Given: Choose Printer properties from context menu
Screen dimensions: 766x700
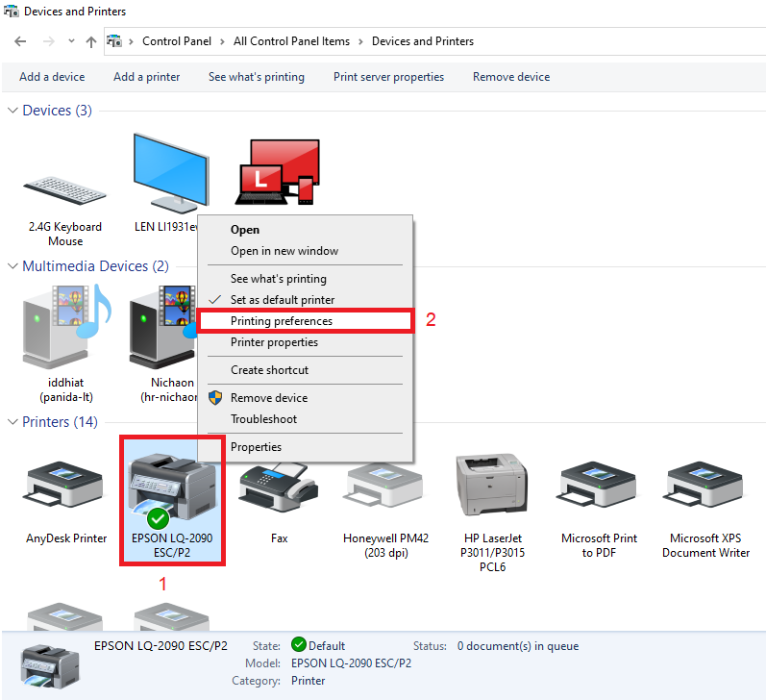Looking at the screenshot, I should coord(274,342).
